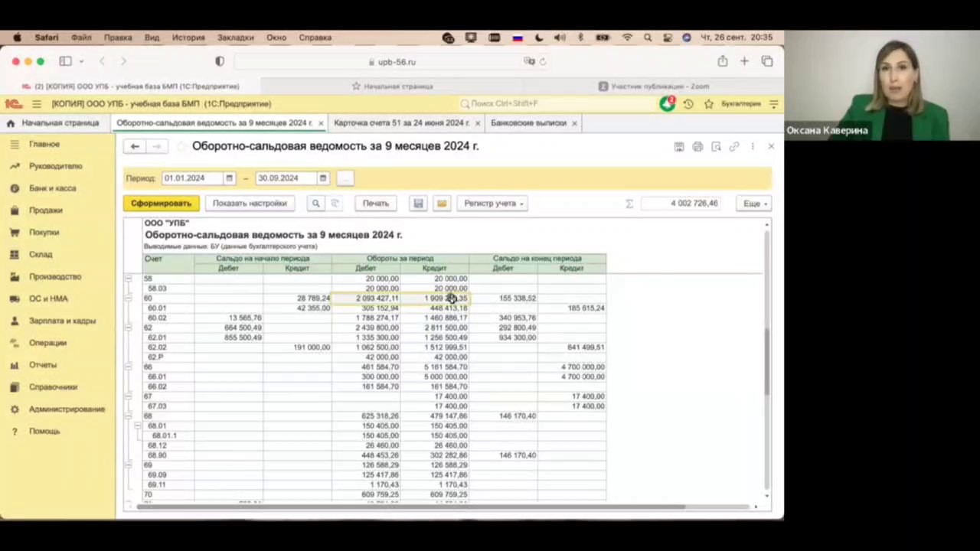Open the notifications bell with red badge
This screenshot has width=980, height=551.
click(668, 104)
